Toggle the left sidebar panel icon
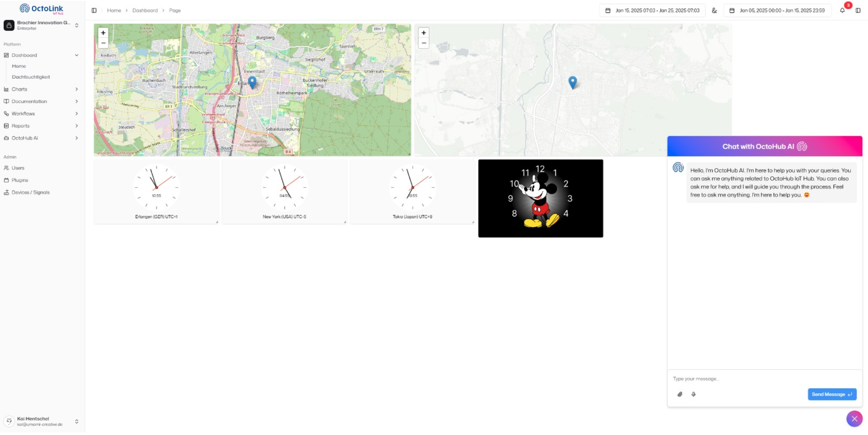The image size is (868, 435). tap(94, 10)
